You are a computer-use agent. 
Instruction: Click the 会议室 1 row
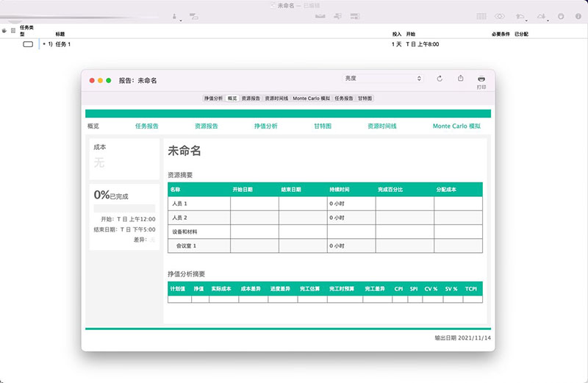(325, 246)
